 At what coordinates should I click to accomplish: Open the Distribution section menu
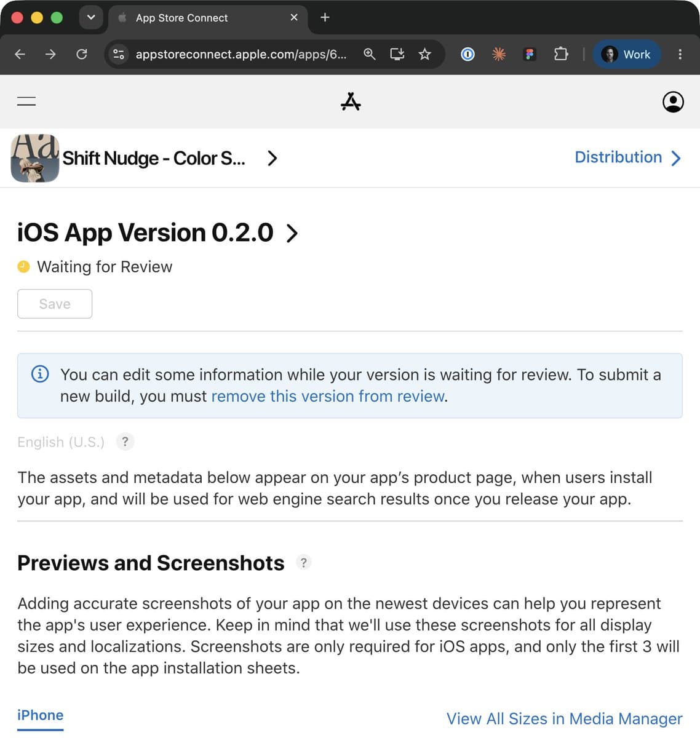[x=627, y=157]
